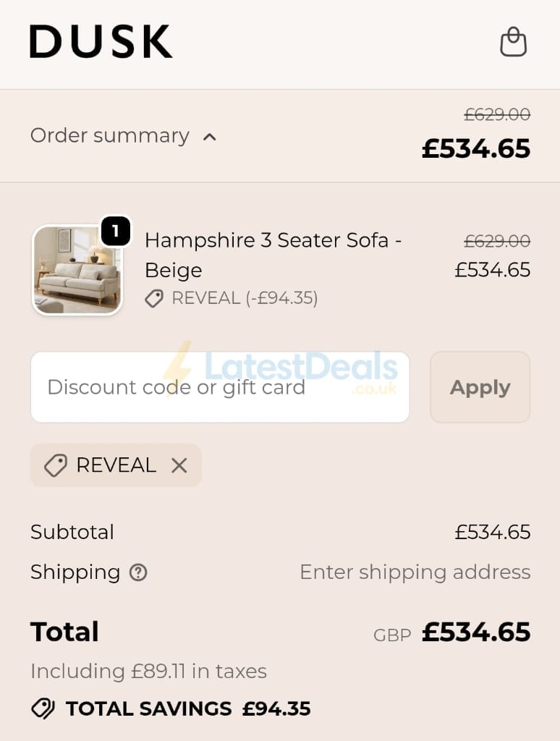The image size is (560, 741).
Task: Focus the Discount code or gift card field
Action: 220,387
